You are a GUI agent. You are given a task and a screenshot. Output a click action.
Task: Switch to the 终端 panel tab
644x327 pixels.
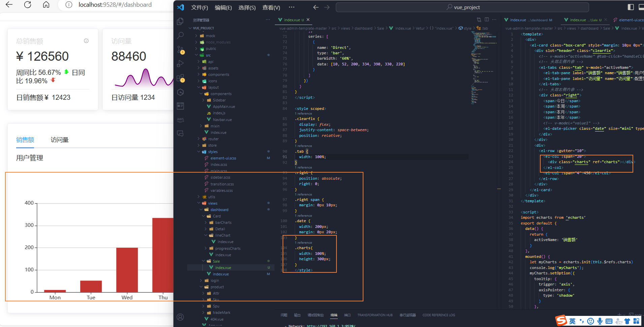coord(334,315)
